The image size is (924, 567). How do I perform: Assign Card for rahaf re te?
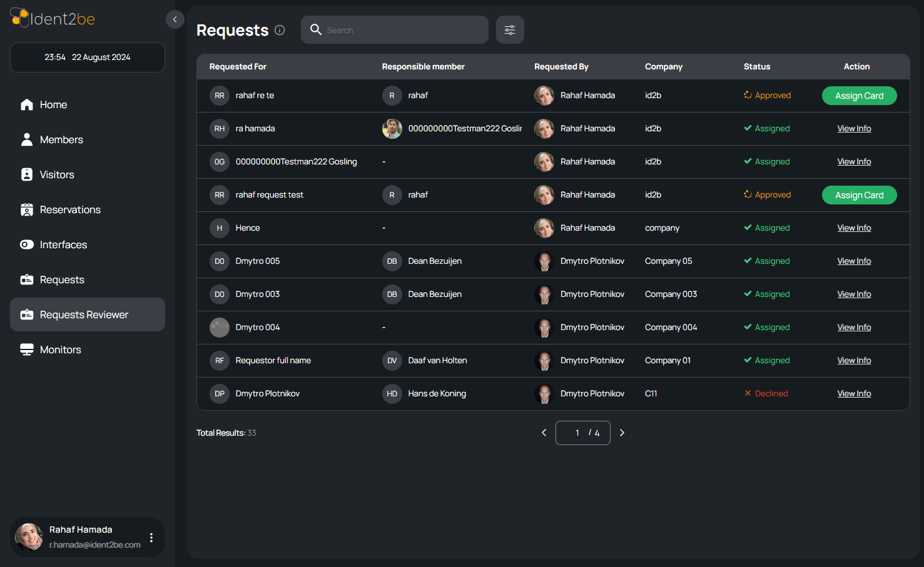pyautogui.click(x=859, y=96)
